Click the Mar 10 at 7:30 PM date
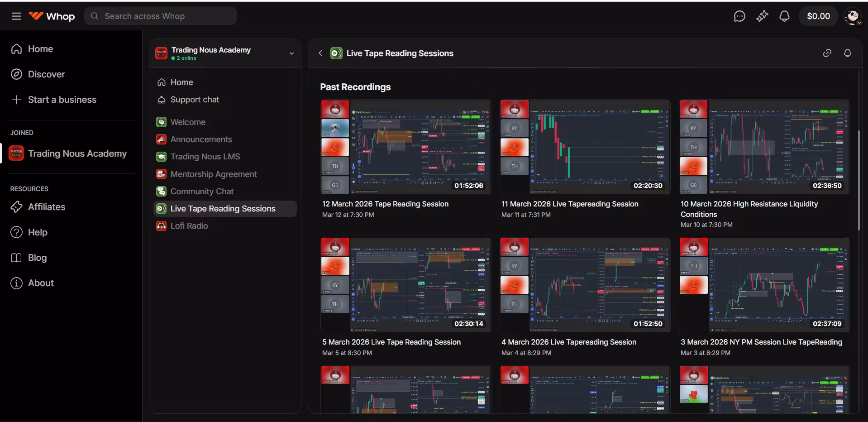Viewport: 868px width, 422px height. click(x=706, y=225)
